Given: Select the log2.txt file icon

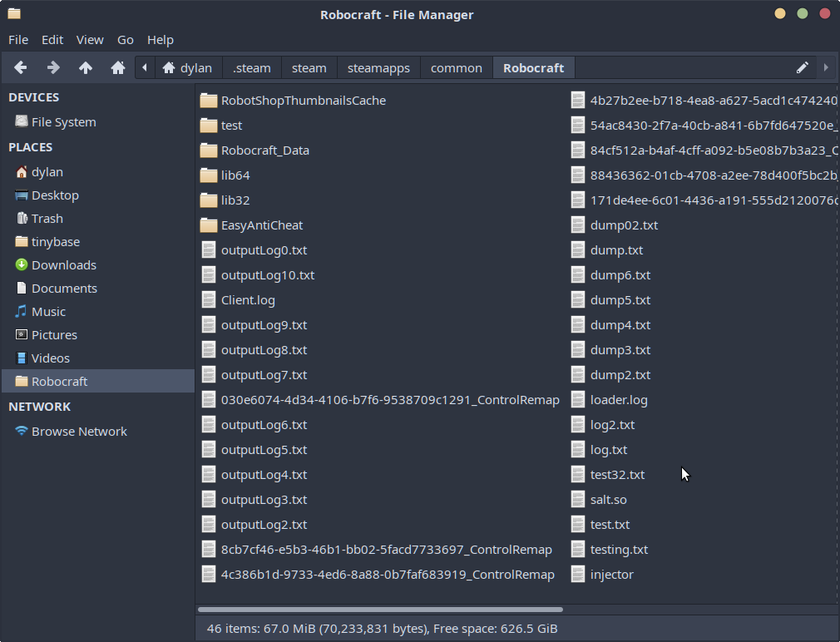Looking at the screenshot, I should (577, 425).
